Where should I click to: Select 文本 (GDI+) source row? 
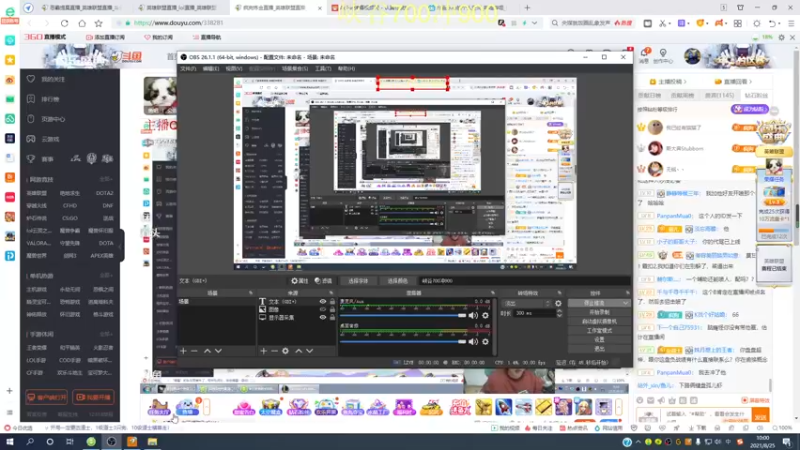297,302
